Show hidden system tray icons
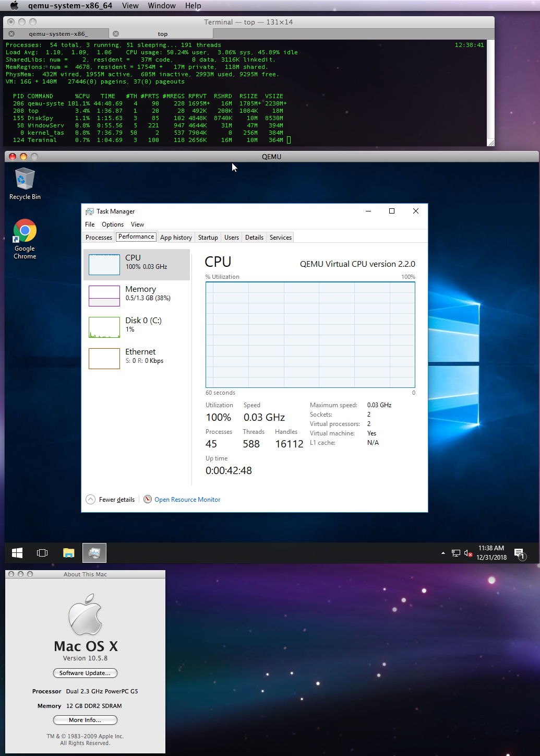 pos(443,553)
